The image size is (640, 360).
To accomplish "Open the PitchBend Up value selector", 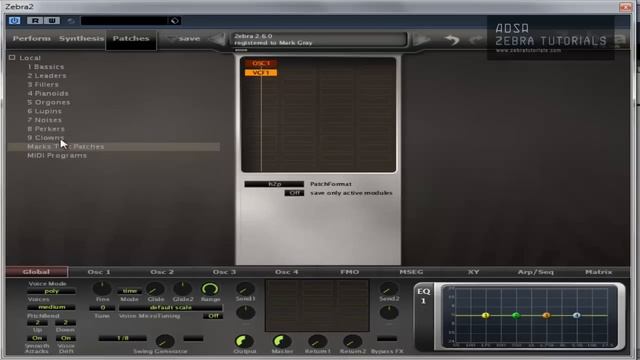I will pyautogui.click(x=37, y=322).
